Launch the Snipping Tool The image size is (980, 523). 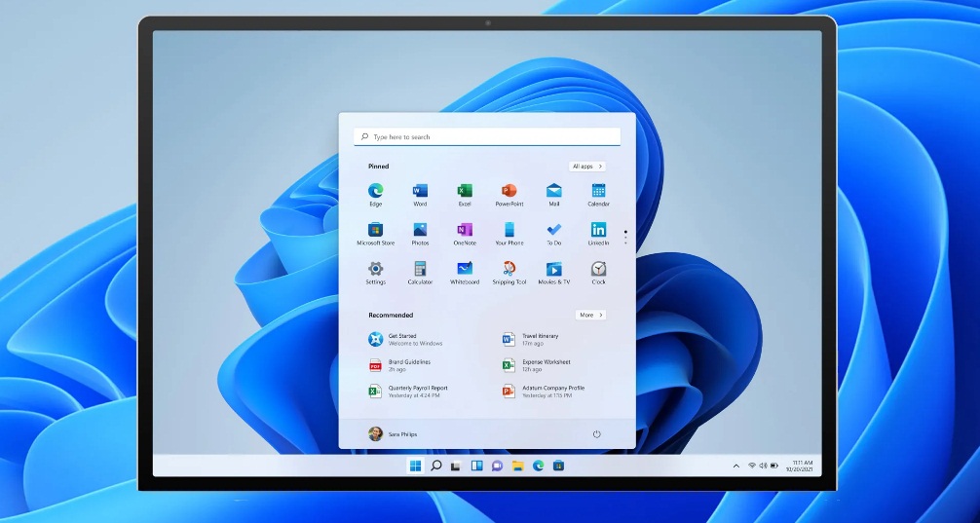pyautogui.click(x=509, y=269)
